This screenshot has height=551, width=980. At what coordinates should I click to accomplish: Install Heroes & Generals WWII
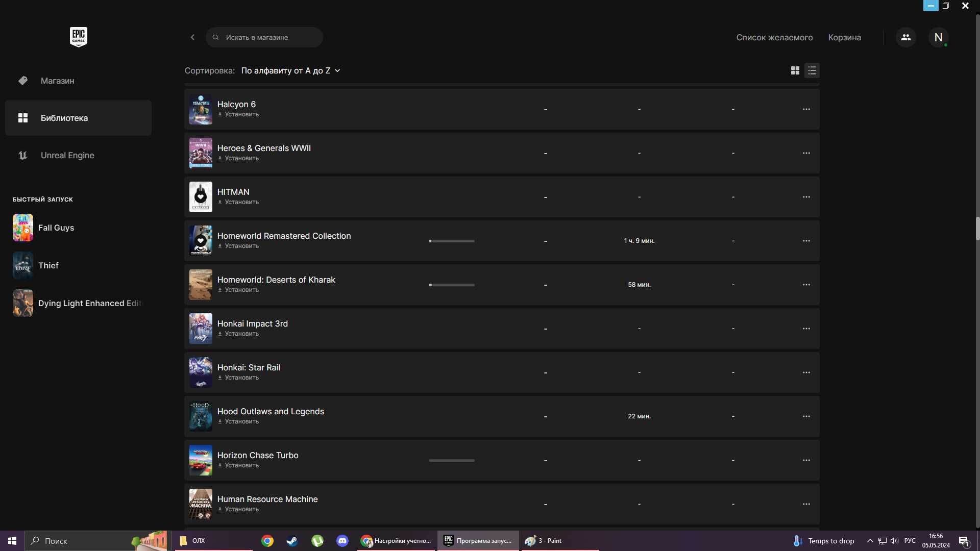click(x=238, y=158)
